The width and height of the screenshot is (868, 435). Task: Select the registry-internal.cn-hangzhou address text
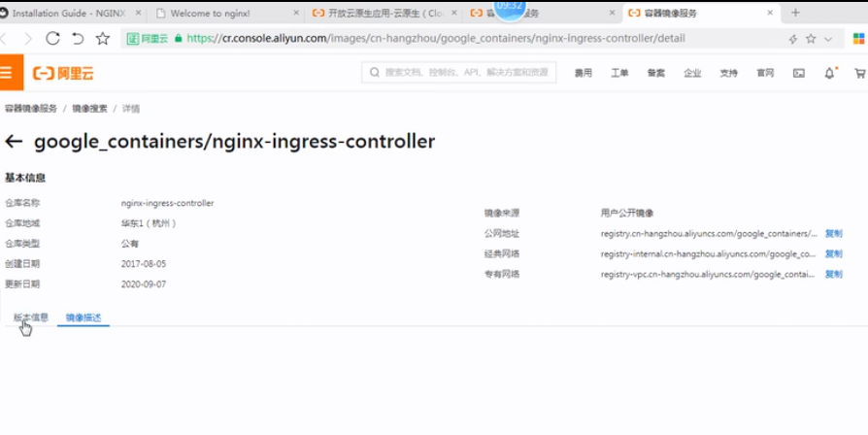click(x=709, y=254)
